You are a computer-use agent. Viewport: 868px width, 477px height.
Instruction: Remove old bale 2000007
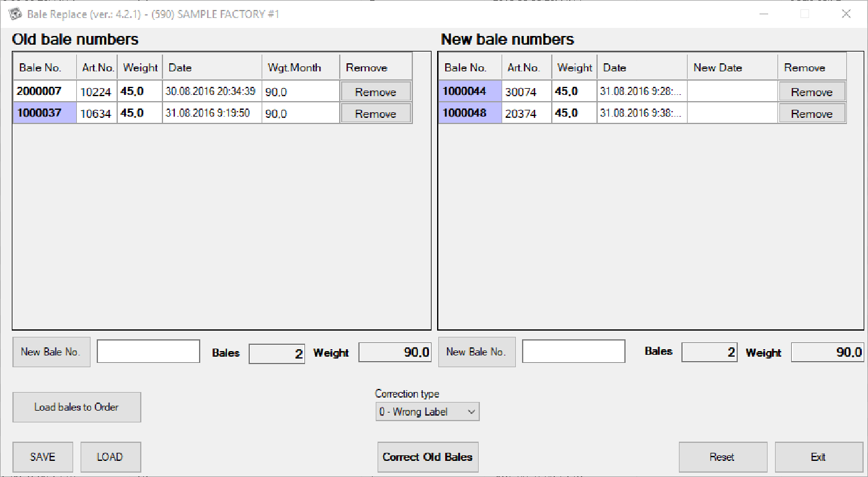tap(376, 92)
